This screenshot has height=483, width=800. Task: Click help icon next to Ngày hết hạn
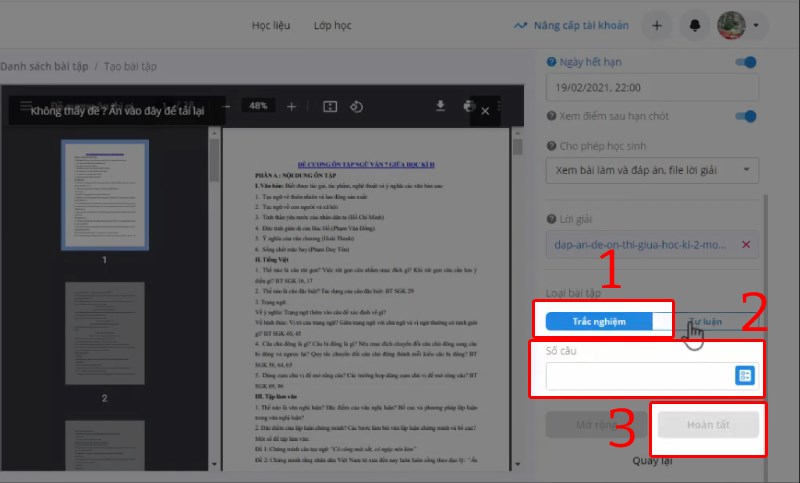(551, 62)
